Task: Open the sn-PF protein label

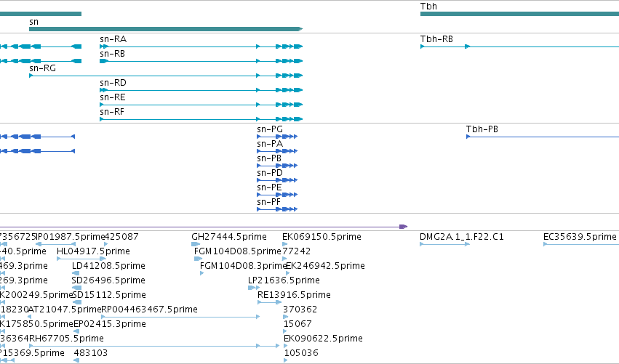Action: click(269, 202)
